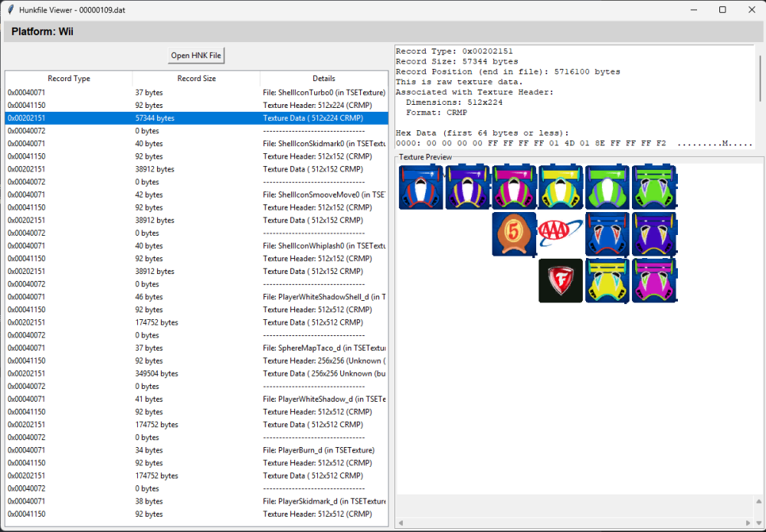Click the yellow car icon in bottom row

point(607,280)
